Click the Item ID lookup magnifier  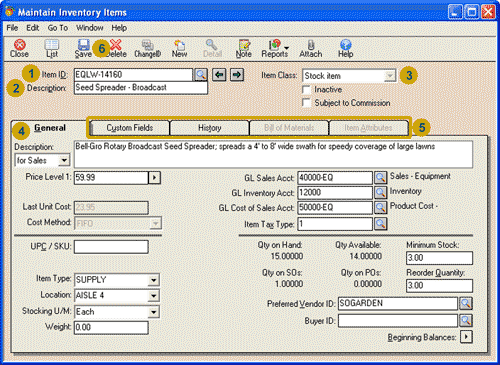pos(201,75)
